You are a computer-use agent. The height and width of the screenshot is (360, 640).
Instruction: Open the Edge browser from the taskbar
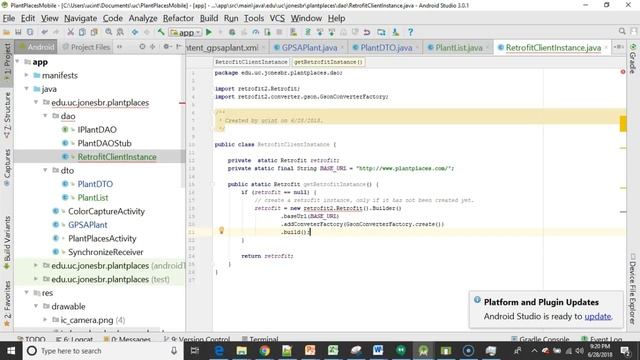219,351
